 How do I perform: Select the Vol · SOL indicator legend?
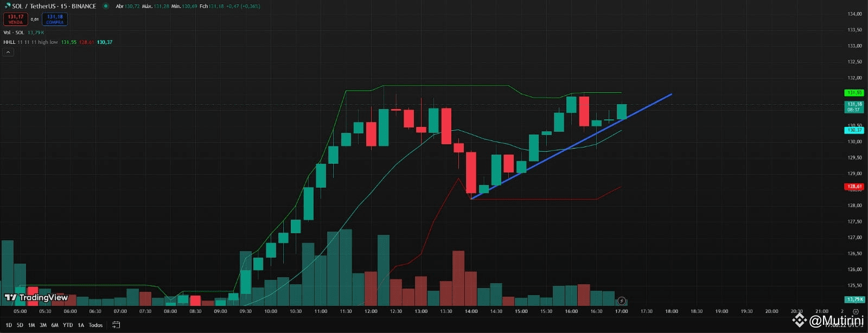pyautogui.click(x=14, y=33)
